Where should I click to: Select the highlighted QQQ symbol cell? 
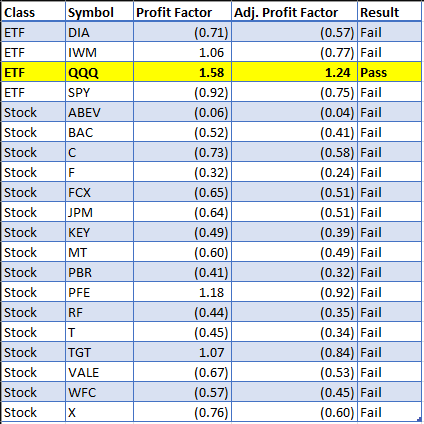[x=99, y=72]
